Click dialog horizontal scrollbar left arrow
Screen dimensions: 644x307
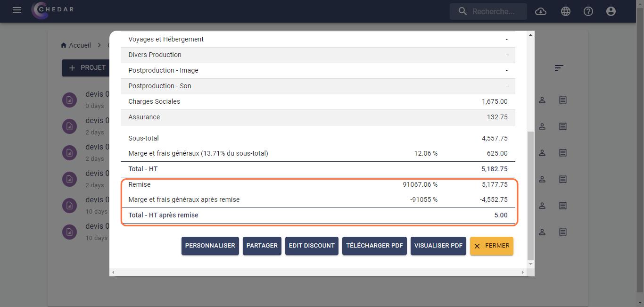click(113, 273)
